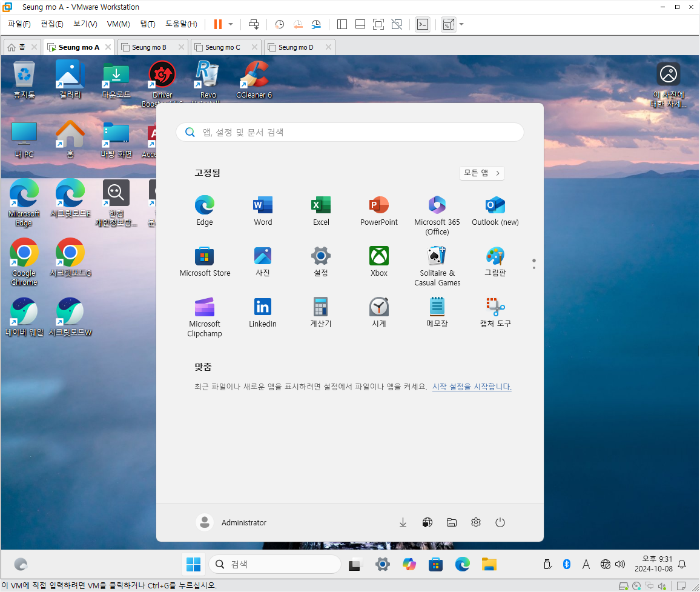This screenshot has height=592, width=700.
Task: Launch PowerPoint from pinned apps
Action: click(x=378, y=210)
